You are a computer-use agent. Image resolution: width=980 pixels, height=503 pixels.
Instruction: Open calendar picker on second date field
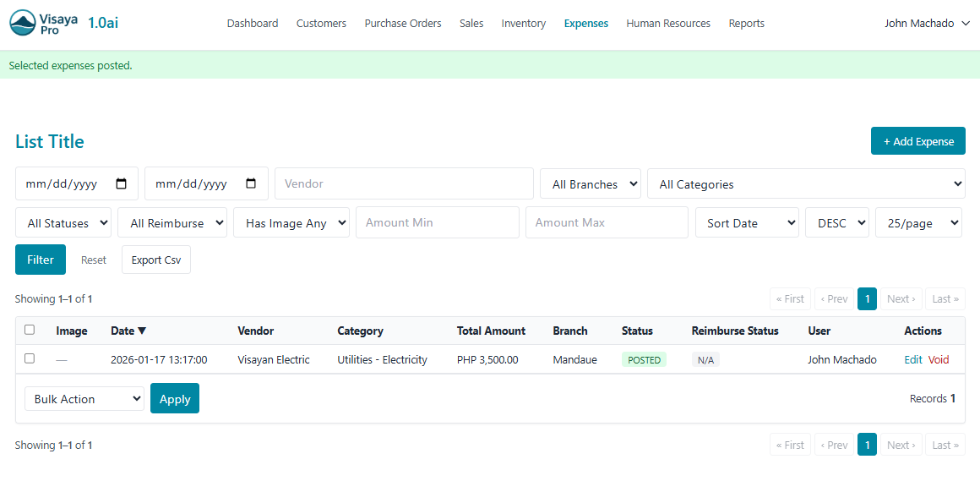(x=251, y=183)
